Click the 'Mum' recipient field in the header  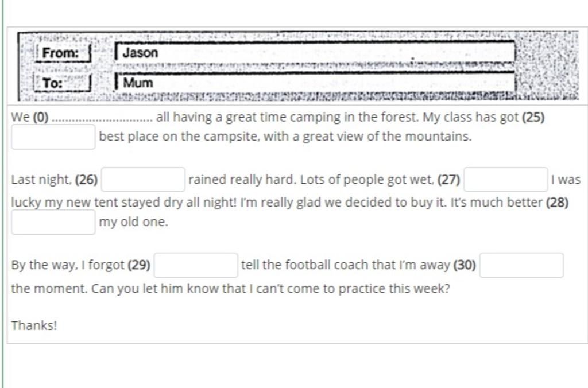coord(315,83)
